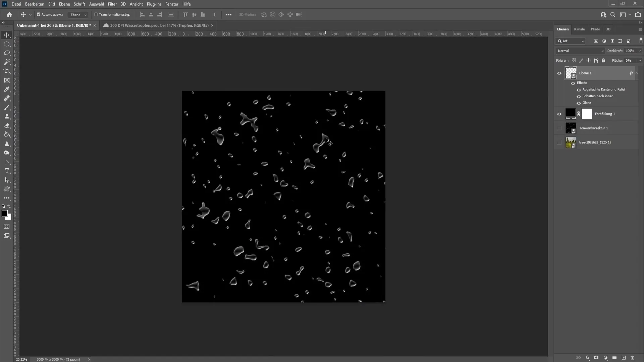Select the Move tool in toolbar

click(x=7, y=35)
